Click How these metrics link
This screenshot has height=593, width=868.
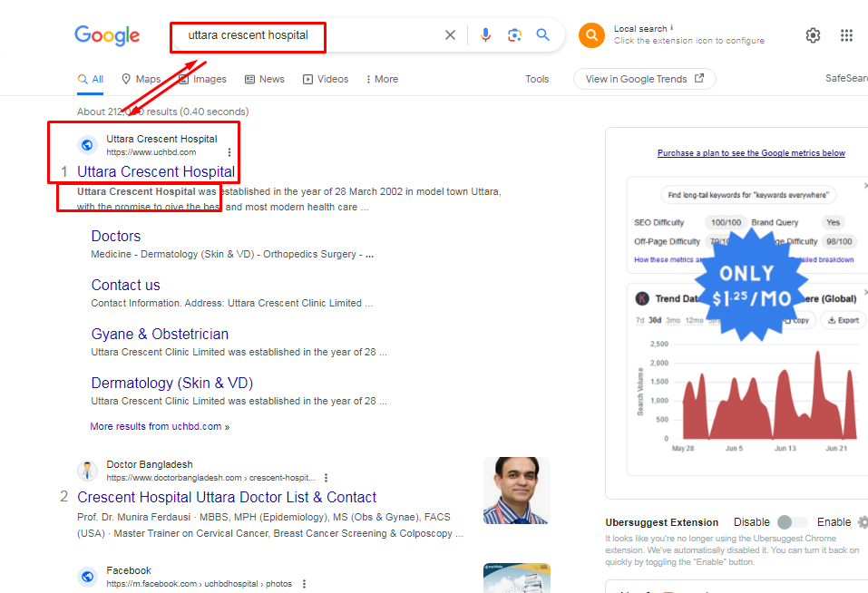[669, 259]
